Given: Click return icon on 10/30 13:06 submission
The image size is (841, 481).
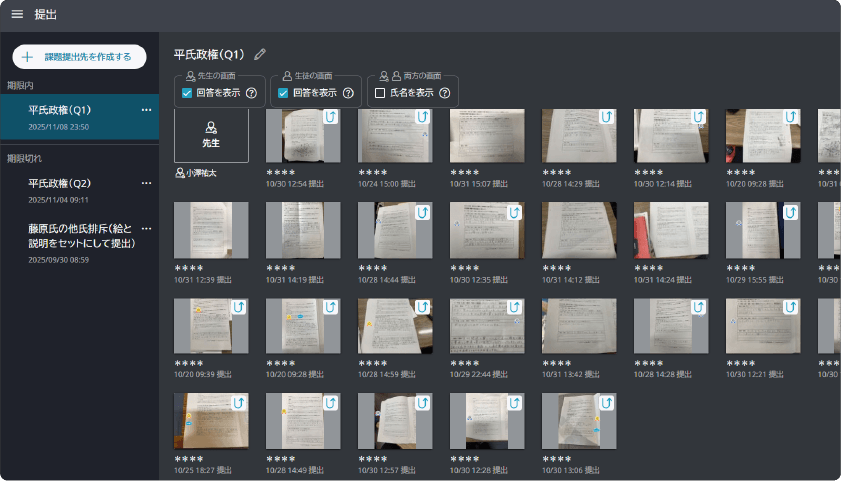Looking at the screenshot, I should click(607, 402).
